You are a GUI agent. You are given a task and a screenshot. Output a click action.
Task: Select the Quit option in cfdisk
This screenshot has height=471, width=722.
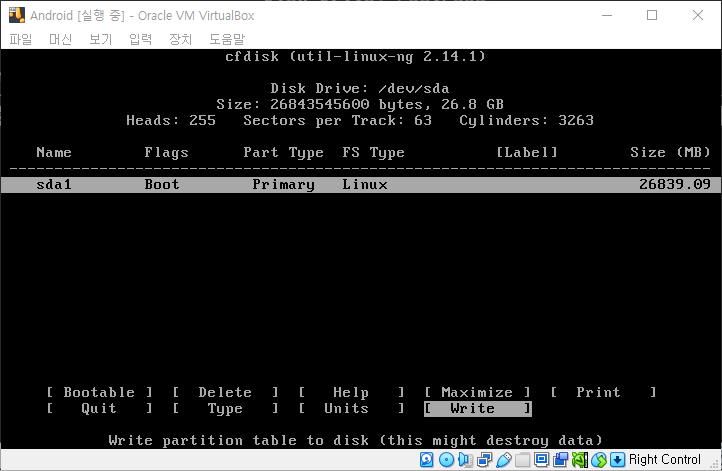pyautogui.click(x=99, y=408)
